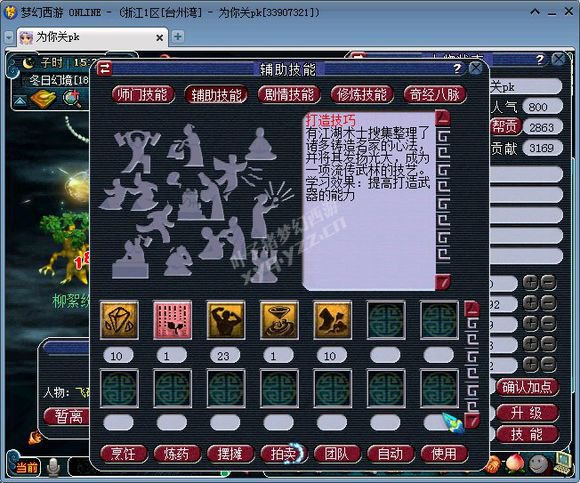
Task: Click the smiley face icon in bottom bar
Action: tap(538, 463)
